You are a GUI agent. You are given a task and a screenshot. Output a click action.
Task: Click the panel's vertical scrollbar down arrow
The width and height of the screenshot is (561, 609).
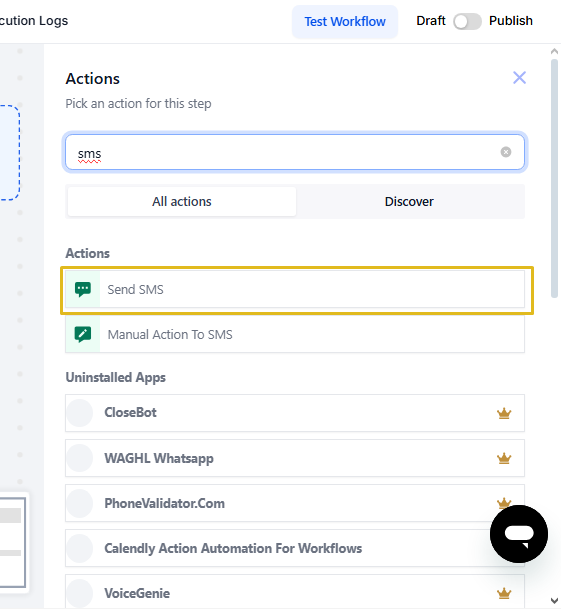tap(554, 600)
